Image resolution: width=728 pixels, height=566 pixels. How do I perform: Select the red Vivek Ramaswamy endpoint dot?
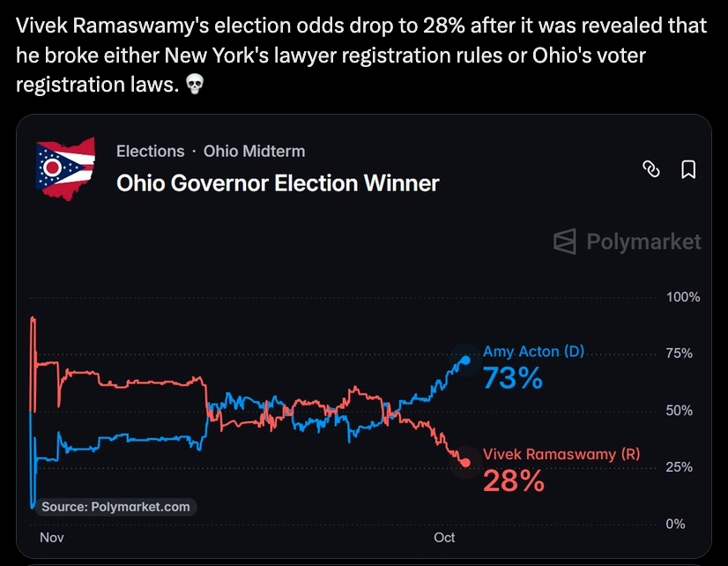(465, 463)
